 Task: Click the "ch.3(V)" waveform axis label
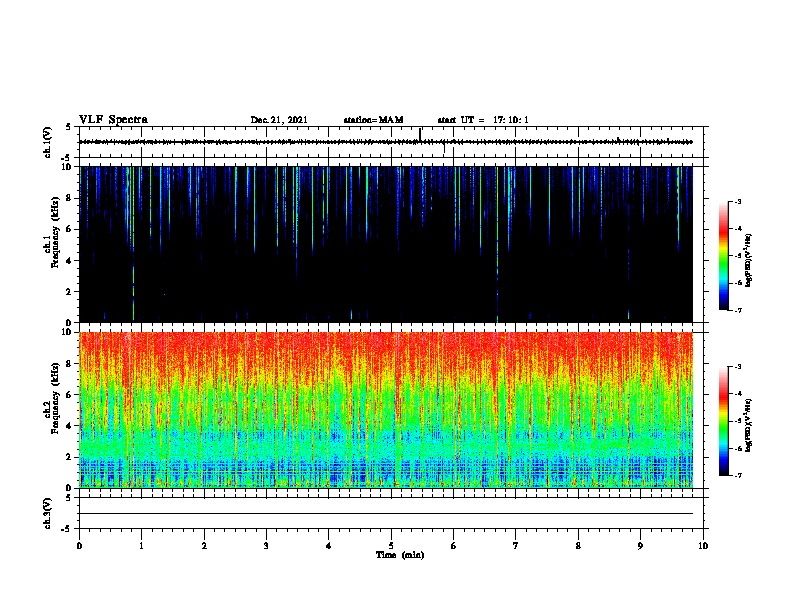point(47,513)
